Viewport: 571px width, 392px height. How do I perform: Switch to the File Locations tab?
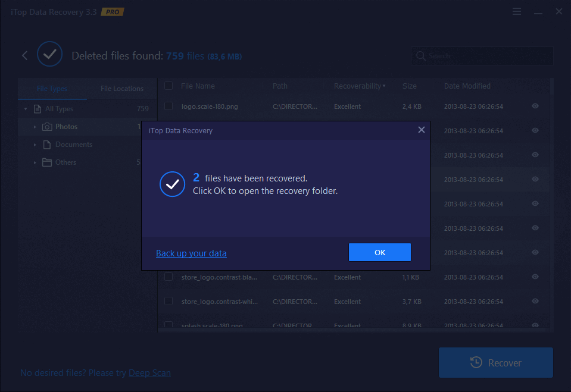[x=122, y=89]
